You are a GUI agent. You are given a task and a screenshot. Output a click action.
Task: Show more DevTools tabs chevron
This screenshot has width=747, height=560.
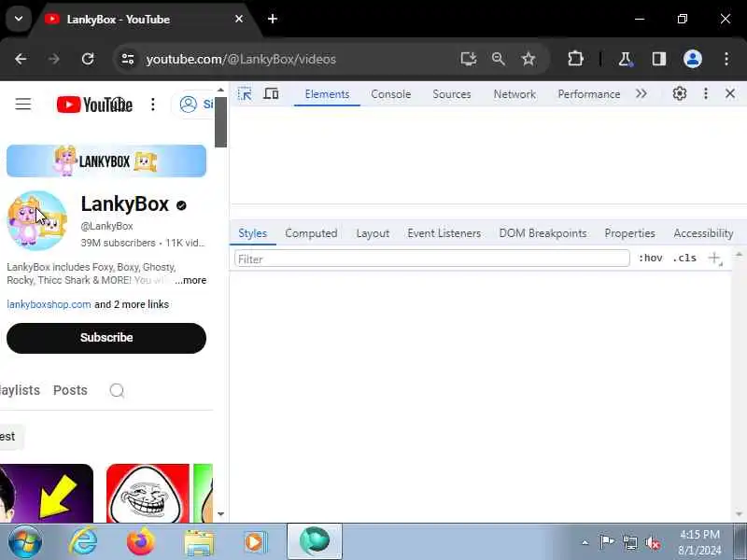(641, 94)
